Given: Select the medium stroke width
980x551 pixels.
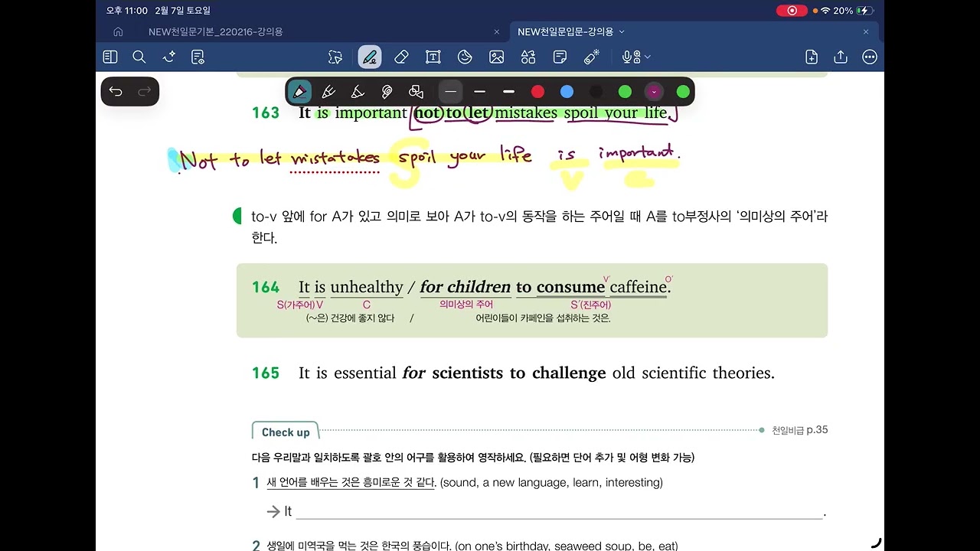Looking at the screenshot, I should click(480, 92).
